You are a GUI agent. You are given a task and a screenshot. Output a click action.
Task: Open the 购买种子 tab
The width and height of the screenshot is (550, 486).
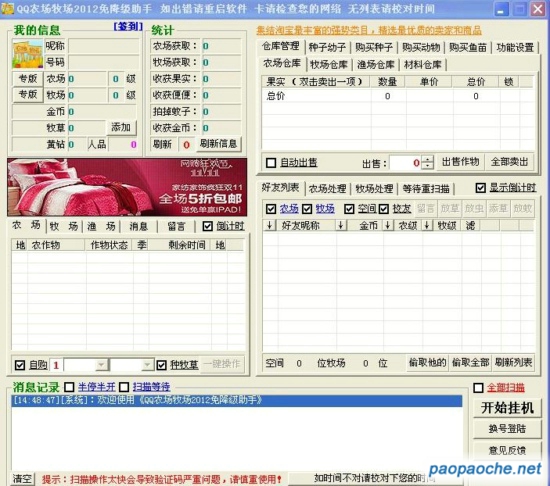tap(374, 47)
